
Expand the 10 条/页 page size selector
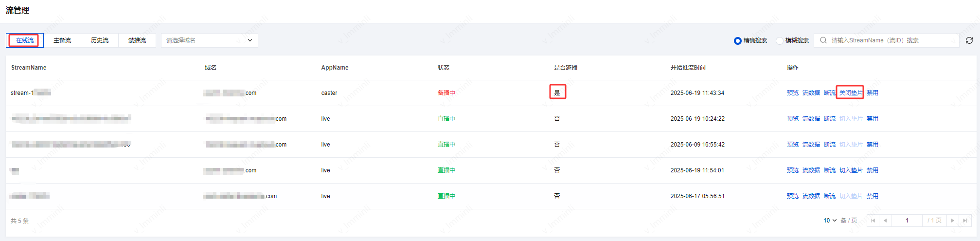click(x=830, y=221)
